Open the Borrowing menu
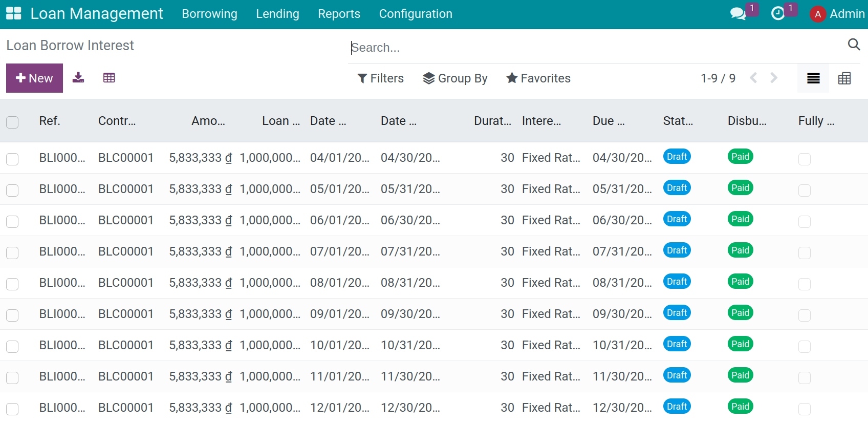 click(x=209, y=14)
